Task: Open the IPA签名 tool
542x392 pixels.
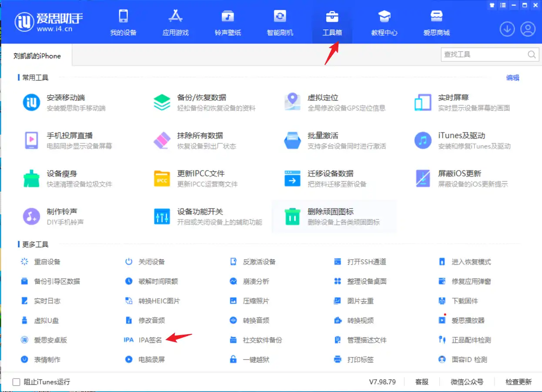Action: click(x=150, y=340)
